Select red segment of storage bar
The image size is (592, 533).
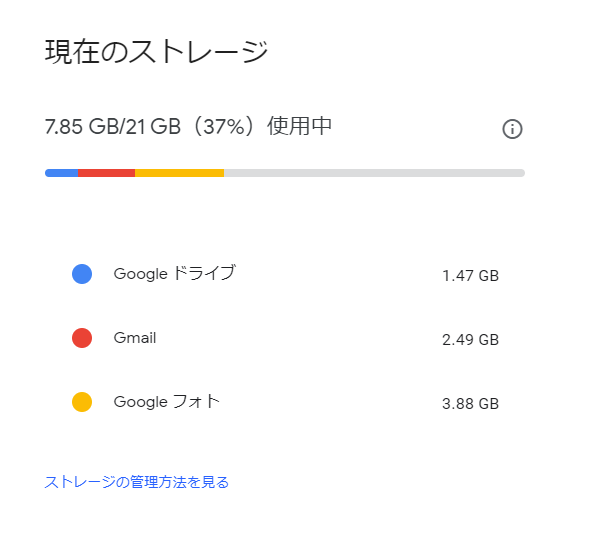pos(106,173)
